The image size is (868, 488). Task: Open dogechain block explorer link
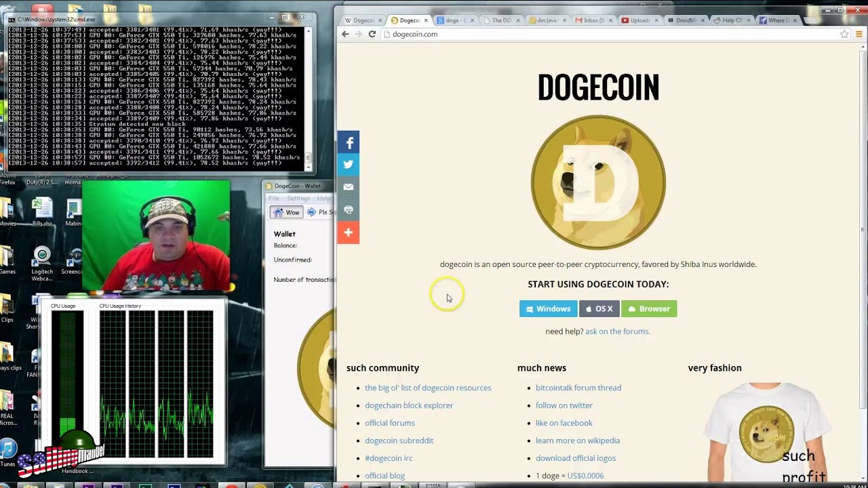click(409, 405)
